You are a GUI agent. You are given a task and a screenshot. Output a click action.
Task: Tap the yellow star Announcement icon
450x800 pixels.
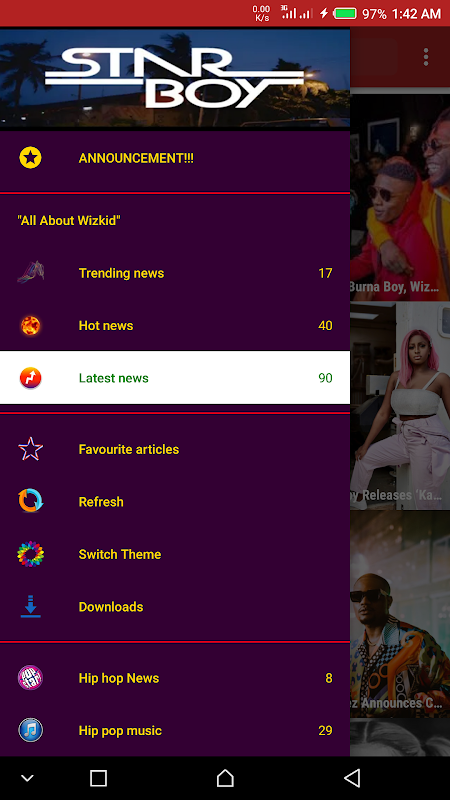31,158
